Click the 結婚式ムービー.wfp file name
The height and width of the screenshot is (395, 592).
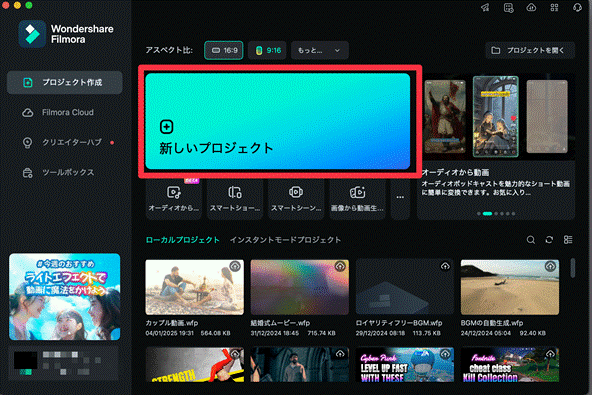(280, 323)
